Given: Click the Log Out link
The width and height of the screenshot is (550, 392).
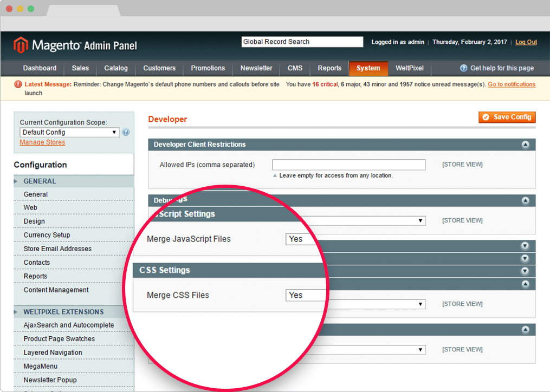Looking at the screenshot, I should pyautogui.click(x=526, y=42).
